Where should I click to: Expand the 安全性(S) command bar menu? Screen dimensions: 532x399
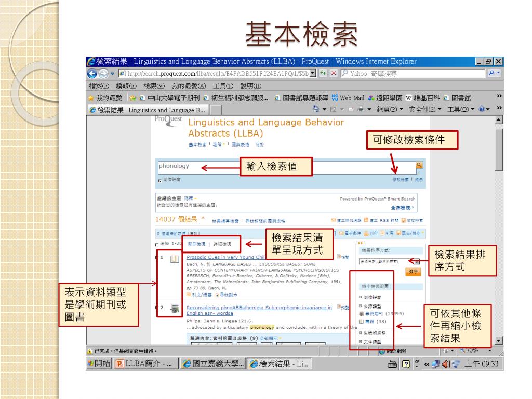click(425, 109)
